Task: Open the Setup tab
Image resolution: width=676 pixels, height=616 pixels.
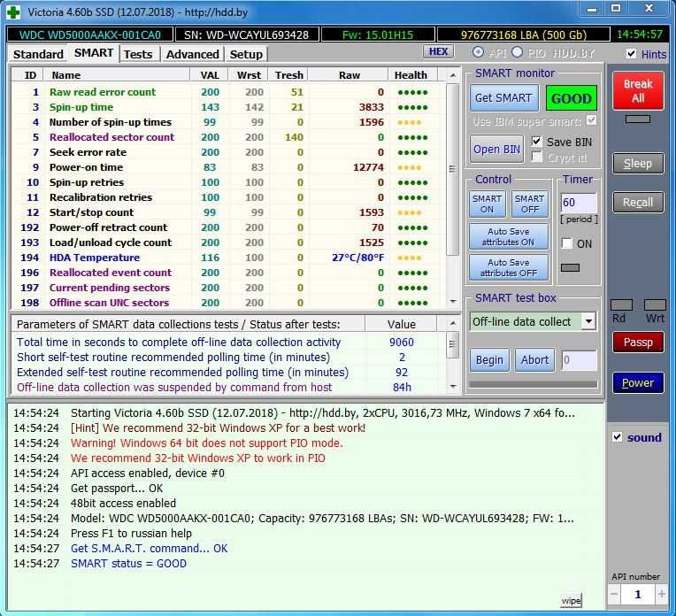Action: 246,54
